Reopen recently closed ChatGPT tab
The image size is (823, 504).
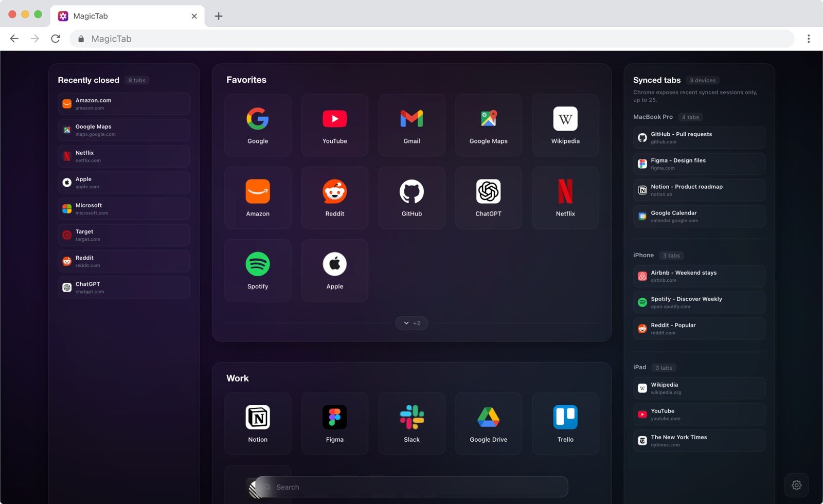(124, 287)
